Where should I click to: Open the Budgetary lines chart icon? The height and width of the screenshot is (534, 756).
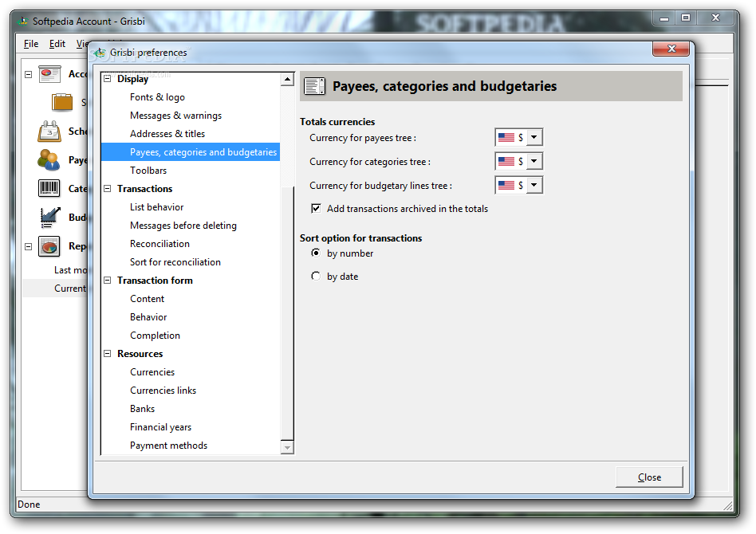point(49,217)
